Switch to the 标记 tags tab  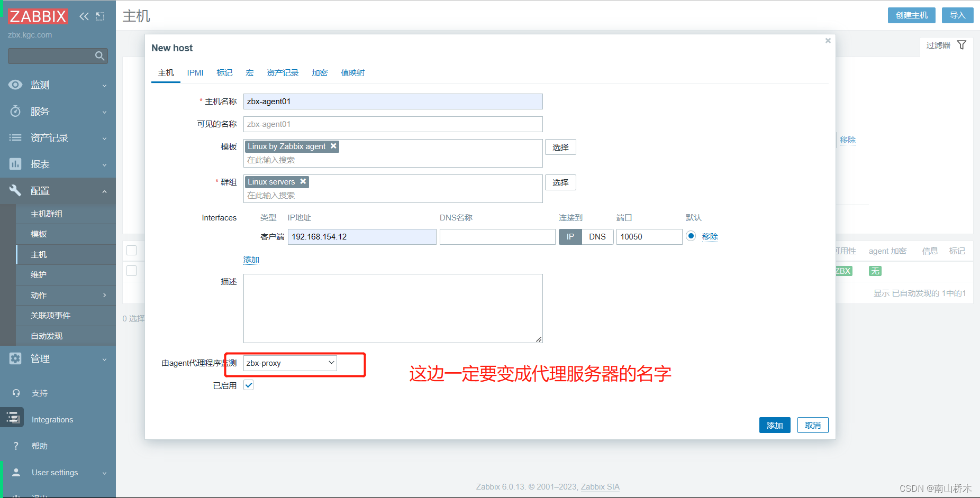coord(224,73)
